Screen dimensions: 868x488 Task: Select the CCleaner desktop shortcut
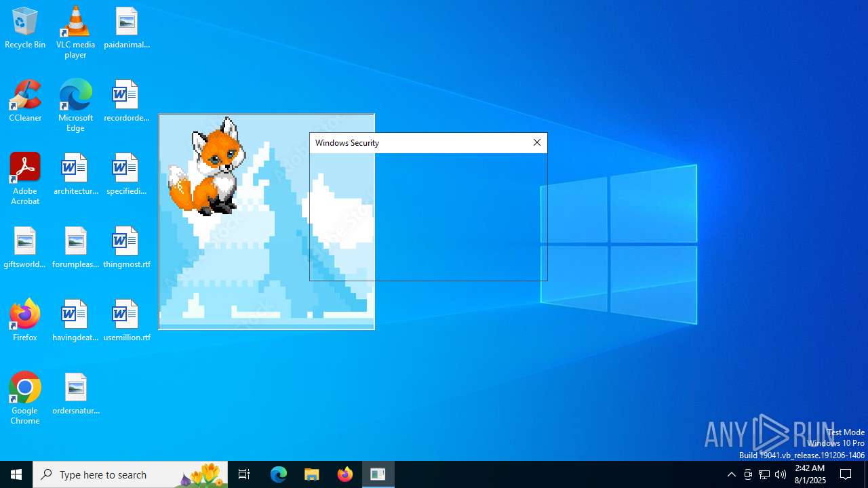tap(25, 101)
